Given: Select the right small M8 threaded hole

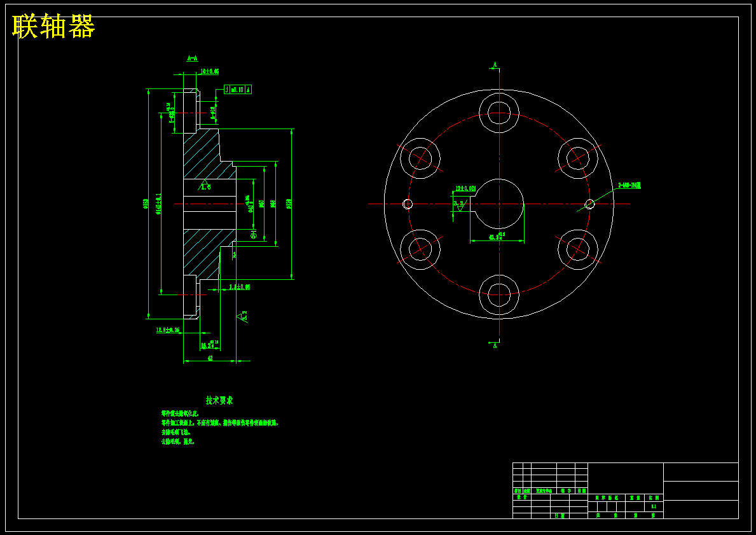Looking at the screenshot, I should point(589,204).
